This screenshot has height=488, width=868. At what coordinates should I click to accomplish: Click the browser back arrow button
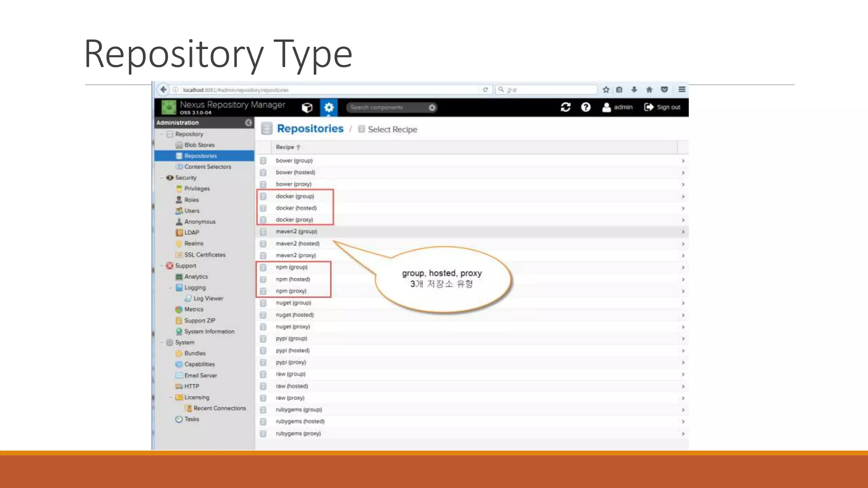pyautogui.click(x=163, y=90)
